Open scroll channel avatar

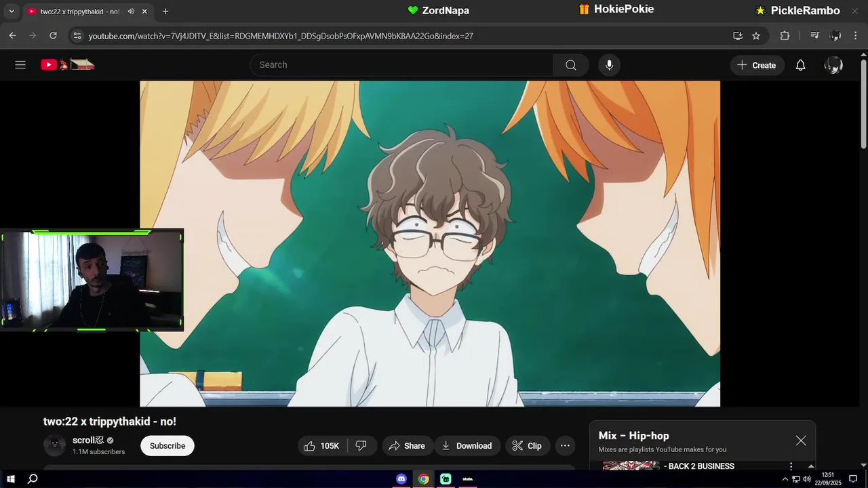(55, 445)
